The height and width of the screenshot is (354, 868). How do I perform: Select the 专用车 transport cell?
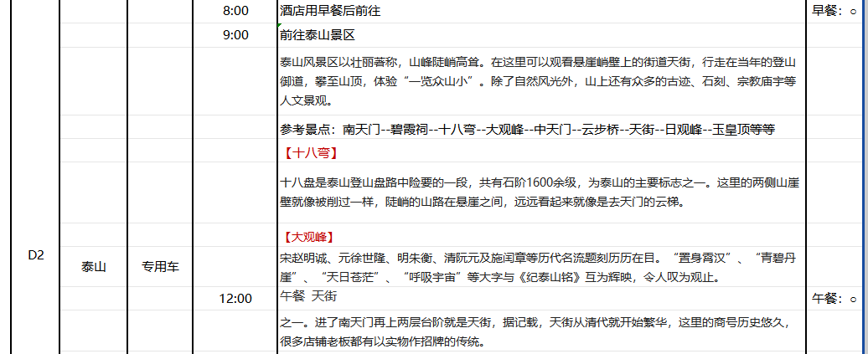[x=160, y=267]
